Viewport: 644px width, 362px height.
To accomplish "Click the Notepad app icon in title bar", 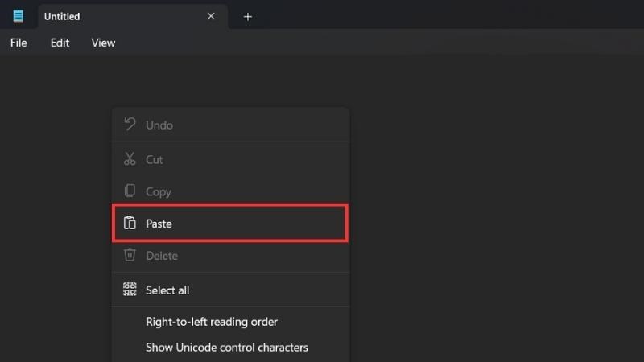I will 18,16.
